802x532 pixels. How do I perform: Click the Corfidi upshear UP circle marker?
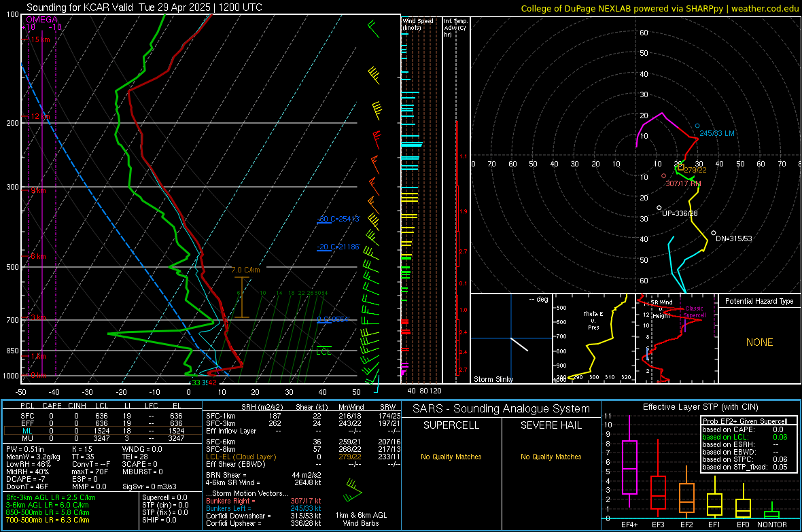pos(659,208)
